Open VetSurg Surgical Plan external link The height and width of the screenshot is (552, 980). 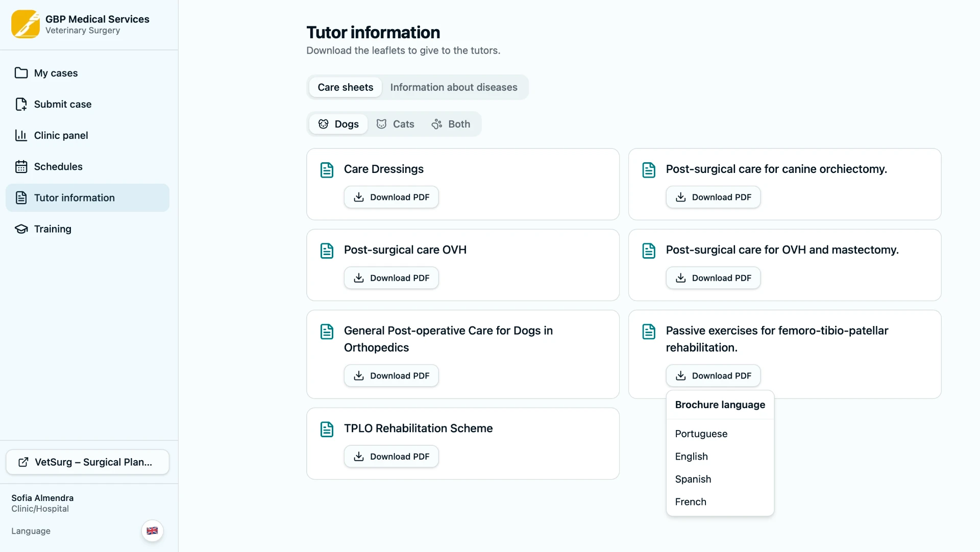click(87, 462)
